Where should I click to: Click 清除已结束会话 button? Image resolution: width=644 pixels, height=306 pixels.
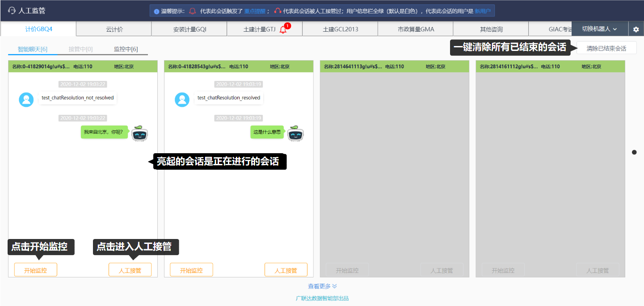click(x=606, y=48)
